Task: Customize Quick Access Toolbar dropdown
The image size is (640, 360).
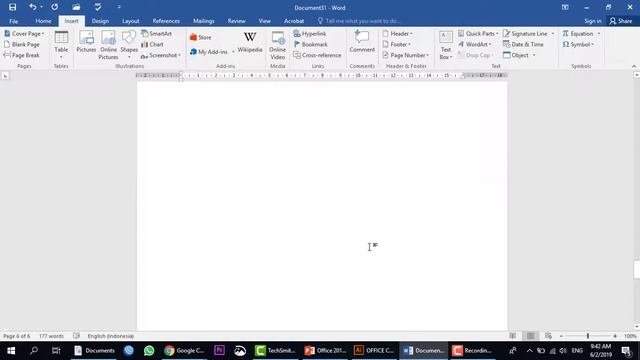Action: [119, 7]
